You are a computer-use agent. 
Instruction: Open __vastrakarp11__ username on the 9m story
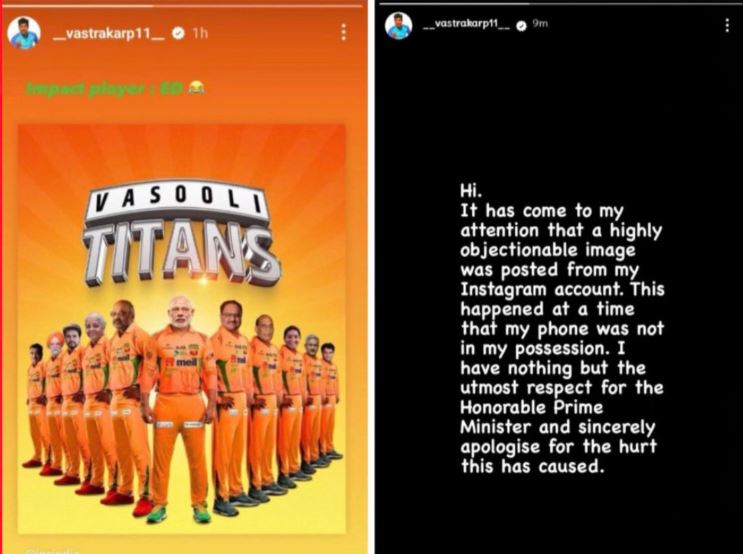(x=466, y=24)
